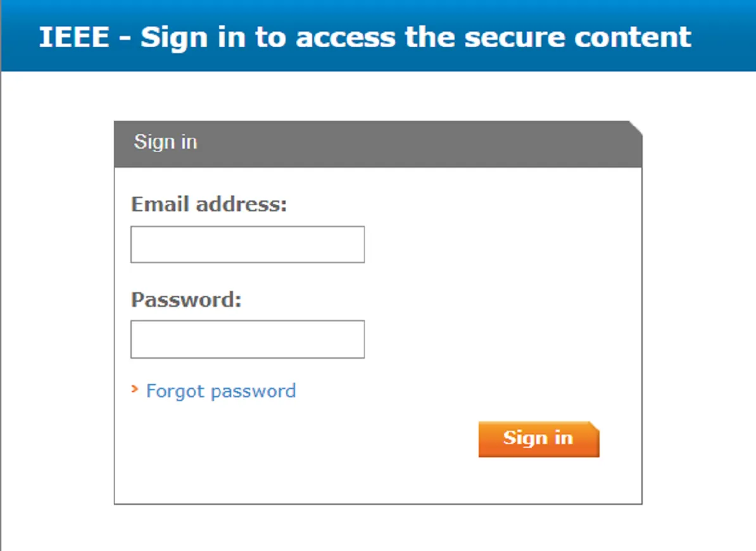This screenshot has height=551, width=756.
Task: Open the Forgot password link
Action: 220,391
